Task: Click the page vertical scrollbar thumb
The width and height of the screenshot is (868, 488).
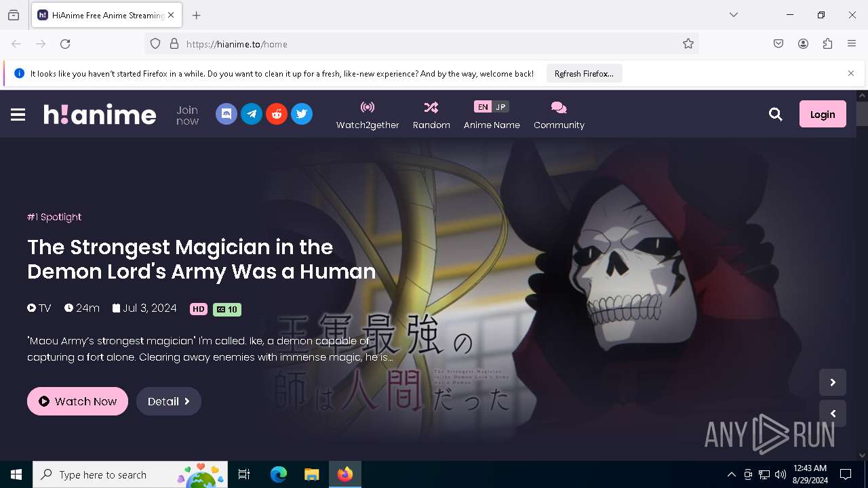Action: point(862,114)
